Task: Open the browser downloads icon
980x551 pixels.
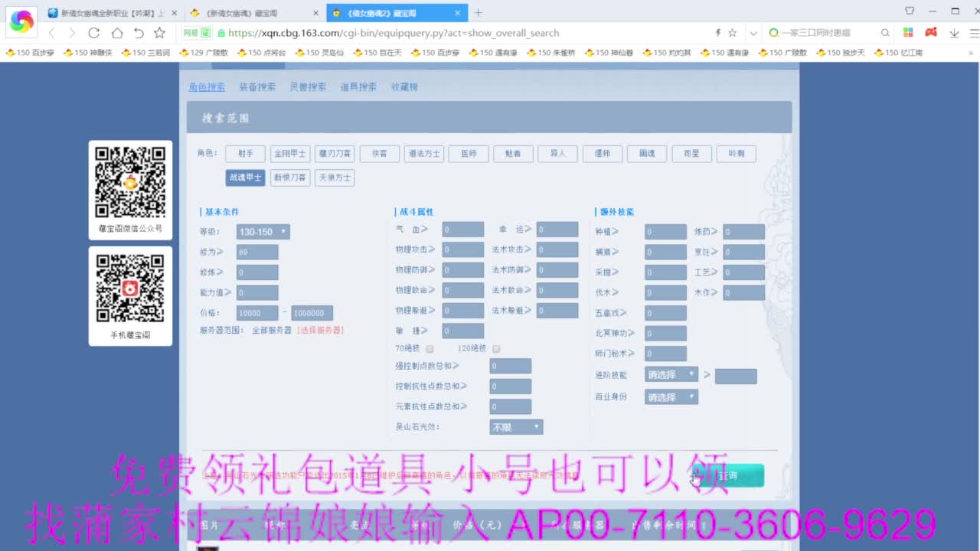Action: (955, 34)
